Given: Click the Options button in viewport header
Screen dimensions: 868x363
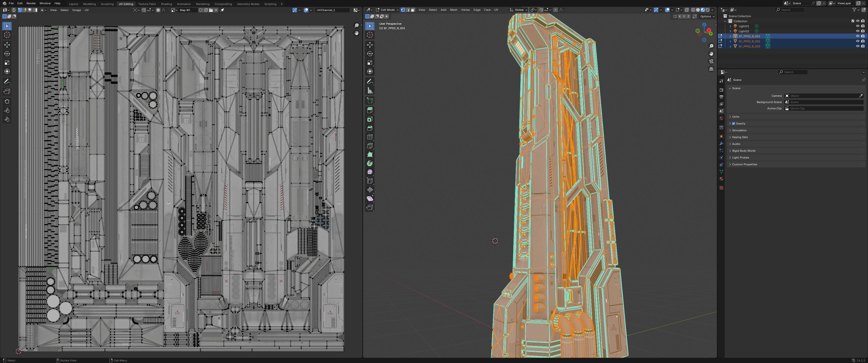Looking at the screenshot, I should tap(707, 16).
